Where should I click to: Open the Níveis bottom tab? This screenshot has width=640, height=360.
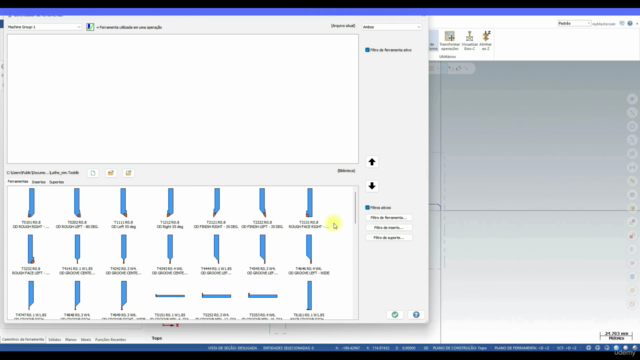pyautogui.click(x=86, y=340)
